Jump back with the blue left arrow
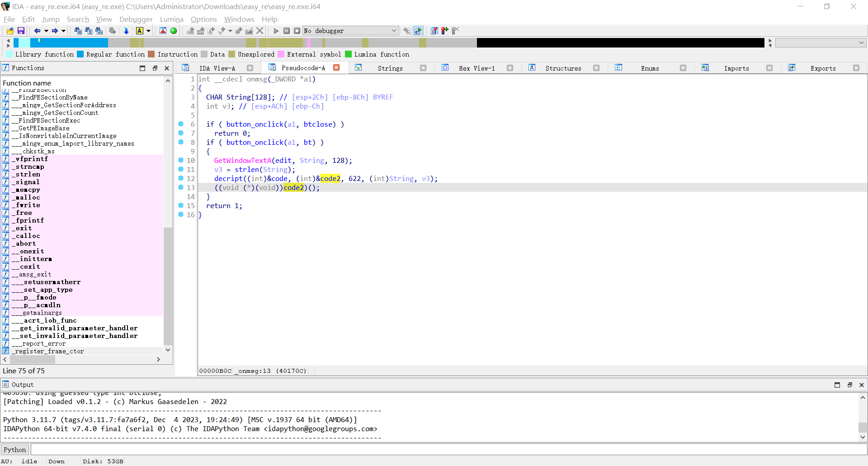The width and height of the screenshot is (868, 466). click(38, 31)
